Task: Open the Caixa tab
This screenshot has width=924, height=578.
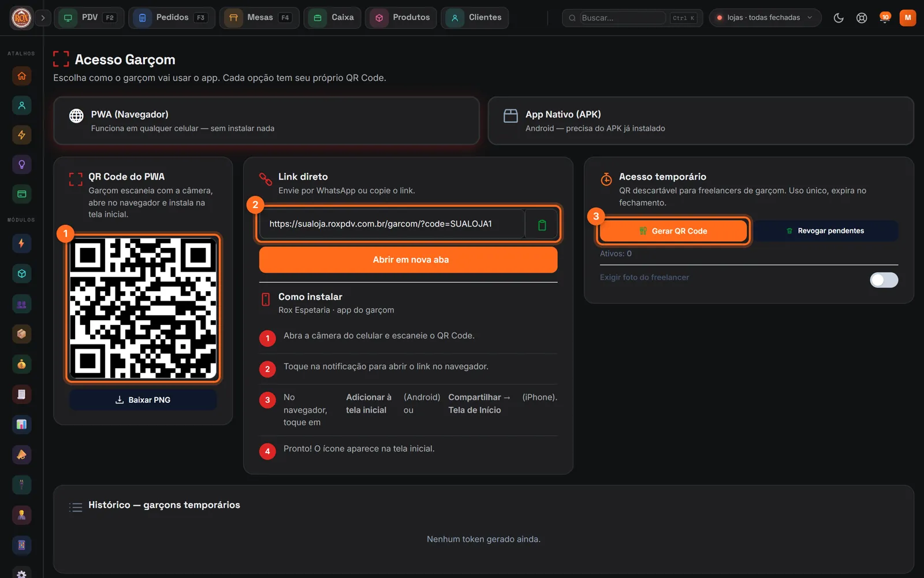Action: 333,18
